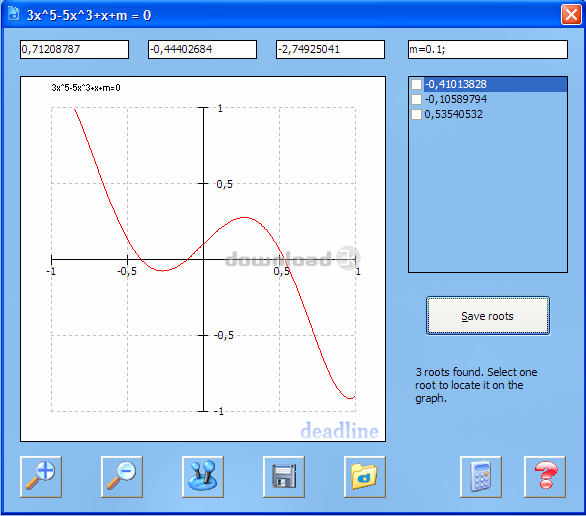Click the field showing -2,74925041
This screenshot has height=516, width=586.
[330, 49]
